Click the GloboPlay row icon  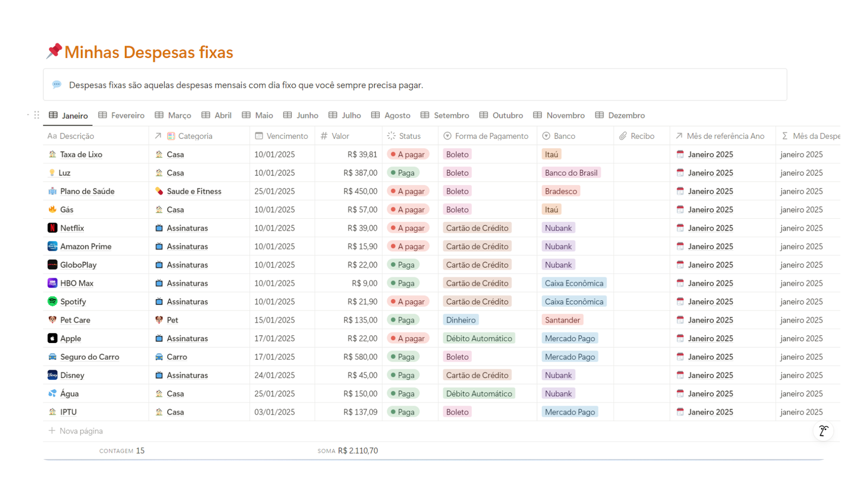click(x=53, y=265)
